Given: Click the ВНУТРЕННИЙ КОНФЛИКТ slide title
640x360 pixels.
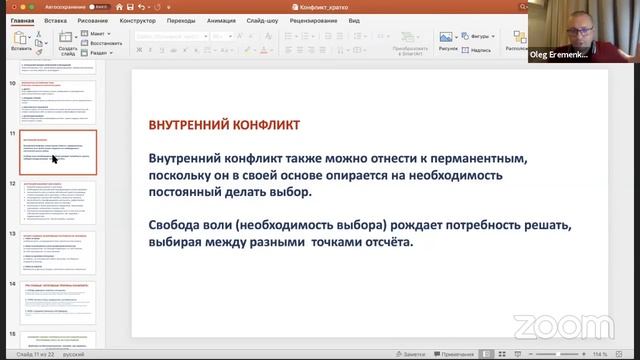Looking at the screenshot, I should pyautogui.click(x=224, y=125).
